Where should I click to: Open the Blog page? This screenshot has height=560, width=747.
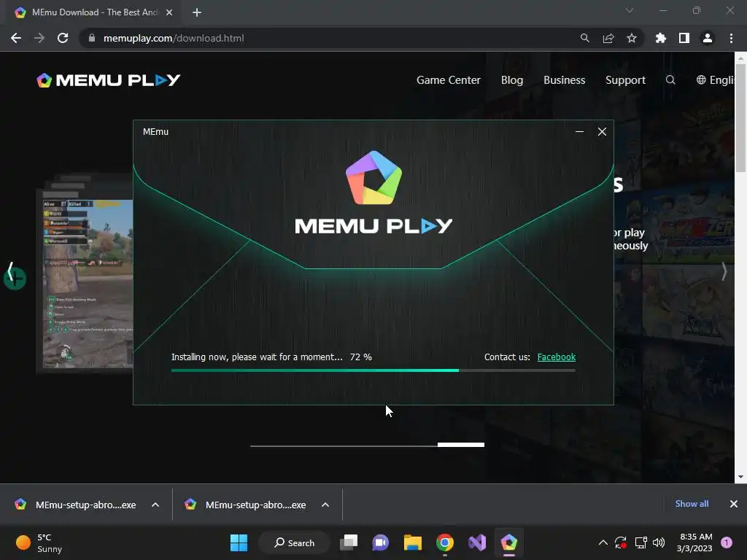click(x=511, y=80)
